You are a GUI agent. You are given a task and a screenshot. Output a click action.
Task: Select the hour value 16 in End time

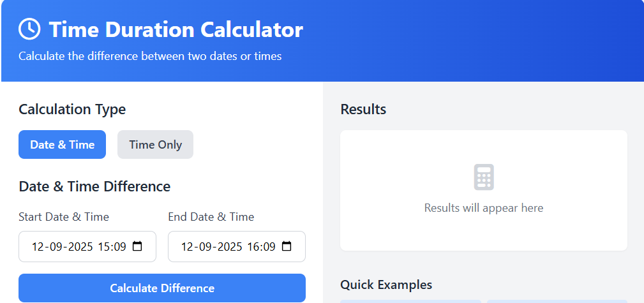click(x=253, y=247)
